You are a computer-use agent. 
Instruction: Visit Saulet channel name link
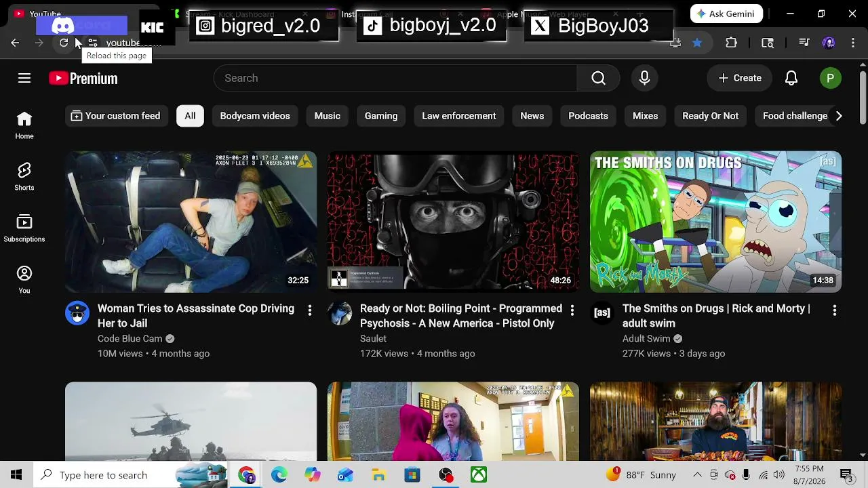click(x=373, y=339)
